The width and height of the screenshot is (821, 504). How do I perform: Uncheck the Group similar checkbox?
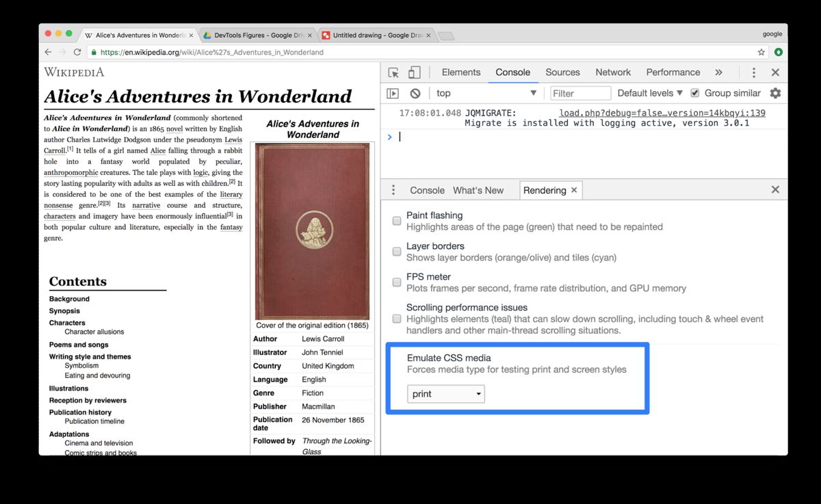click(x=695, y=93)
